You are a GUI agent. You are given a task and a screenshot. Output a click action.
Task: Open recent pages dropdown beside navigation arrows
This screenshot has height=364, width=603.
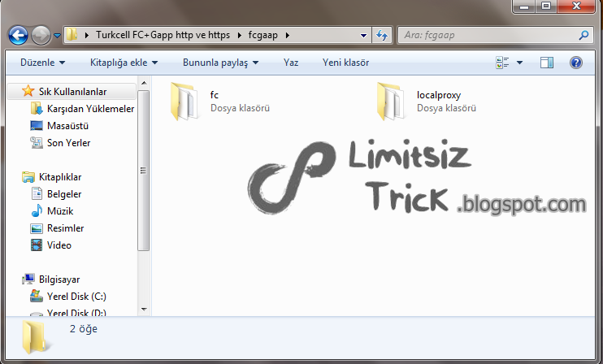pos(58,36)
